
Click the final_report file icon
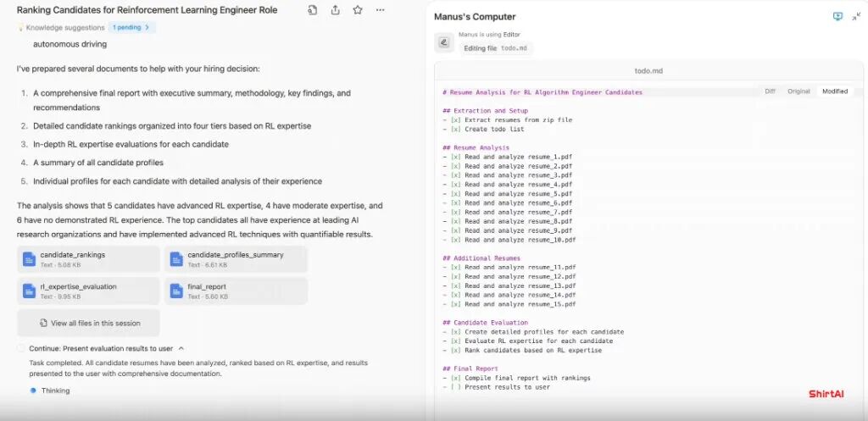[x=176, y=291]
